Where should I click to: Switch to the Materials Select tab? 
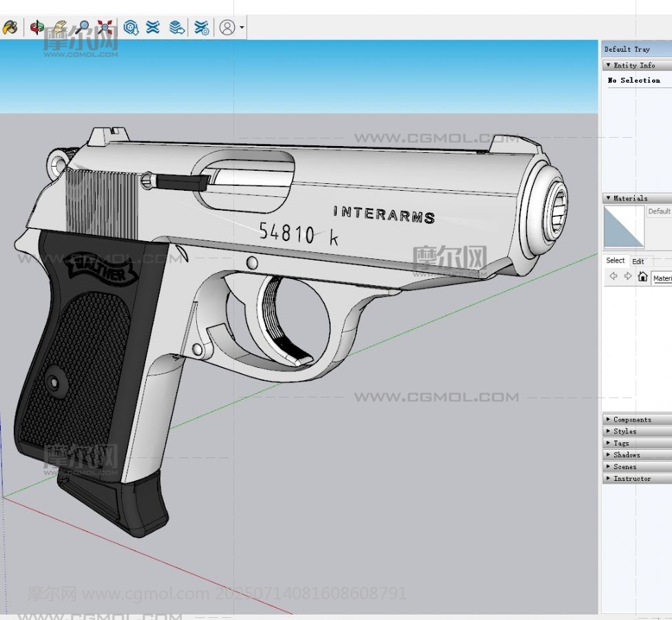point(616,260)
